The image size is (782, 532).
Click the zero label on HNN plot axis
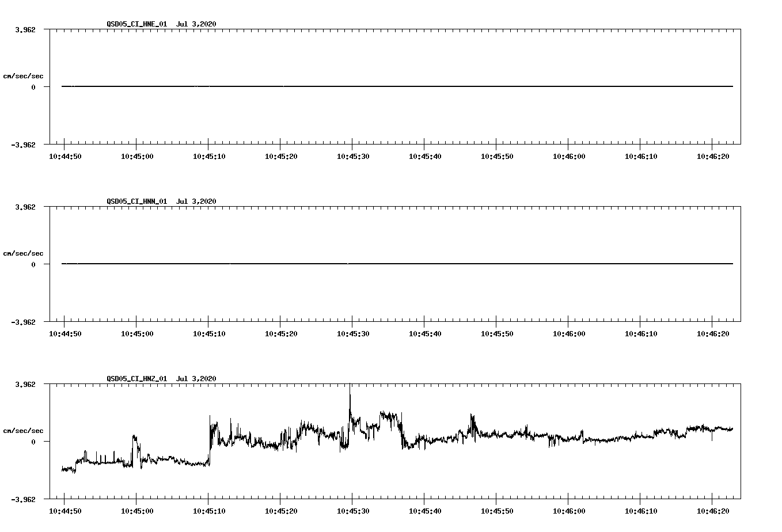(x=33, y=264)
